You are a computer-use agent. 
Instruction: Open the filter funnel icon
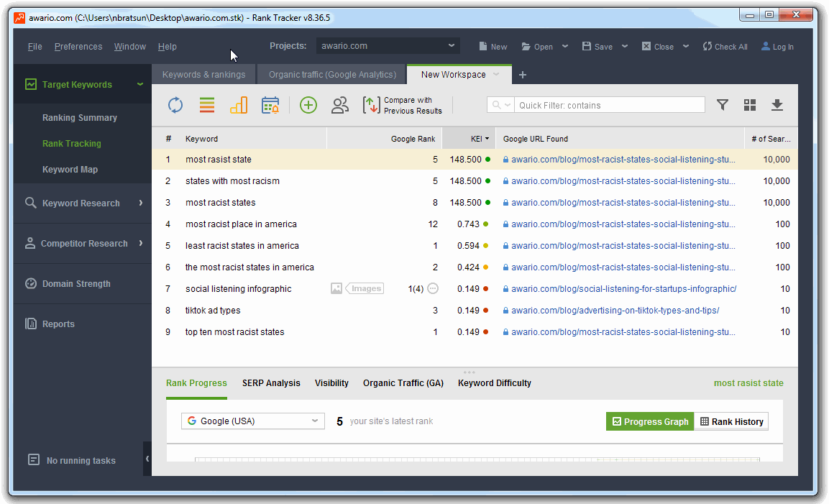tap(722, 105)
